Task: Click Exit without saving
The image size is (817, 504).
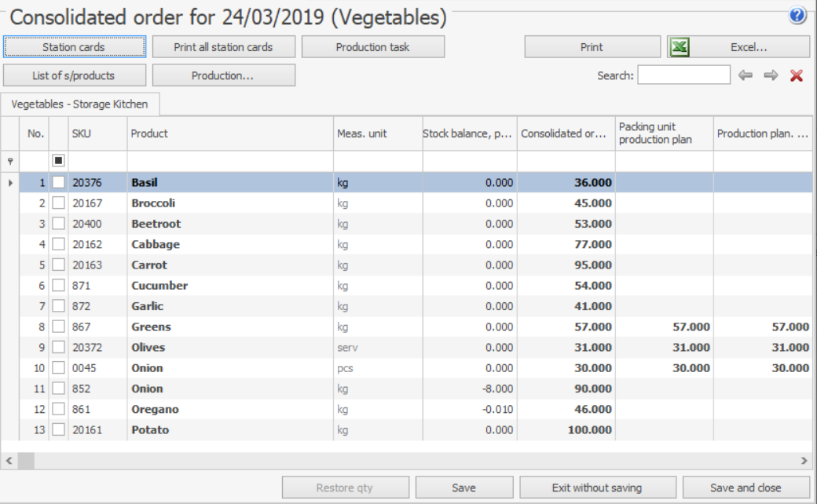Action: [x=596, y=488]
